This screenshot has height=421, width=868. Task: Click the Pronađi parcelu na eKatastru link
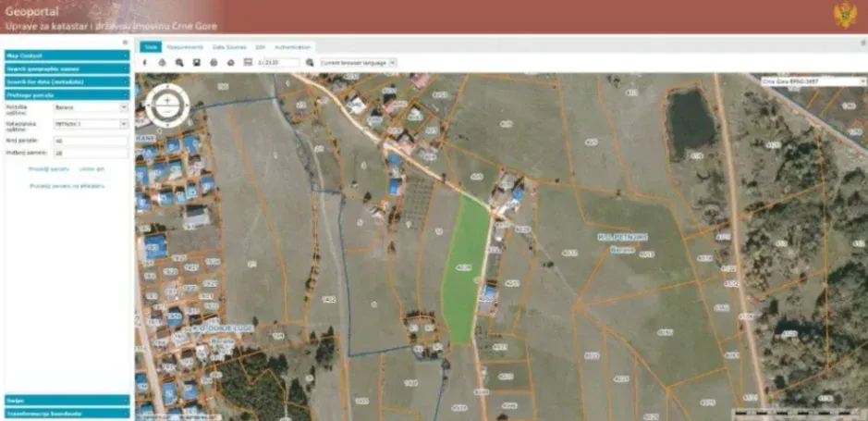click(x=67, y=186)
